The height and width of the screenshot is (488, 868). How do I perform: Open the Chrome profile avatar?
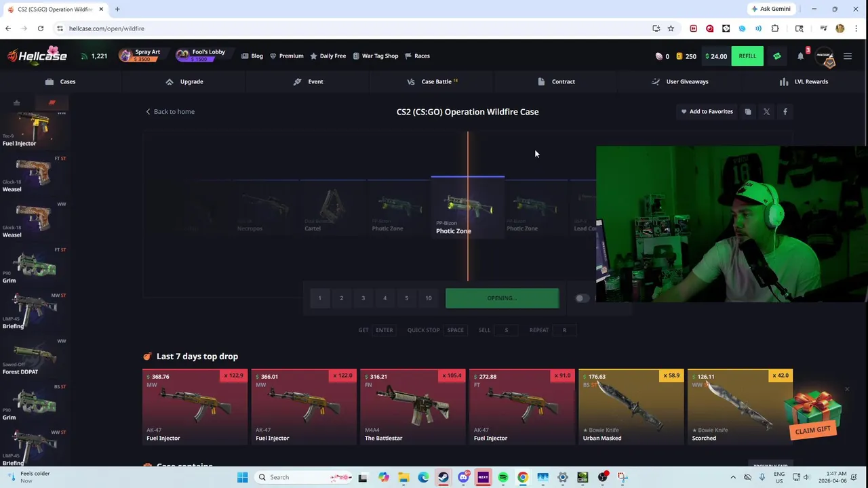pyautogui.click(x=840, y=28)
